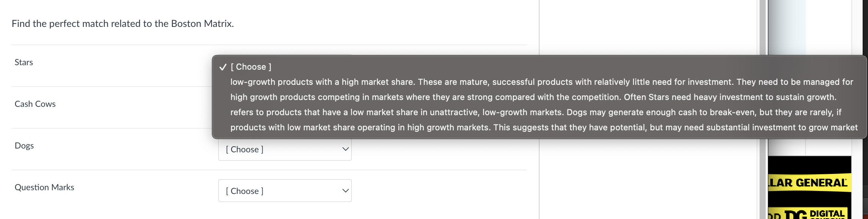Open the Question Marks answer dropdown
Screen dimensions: 868x219
(285, 191)
